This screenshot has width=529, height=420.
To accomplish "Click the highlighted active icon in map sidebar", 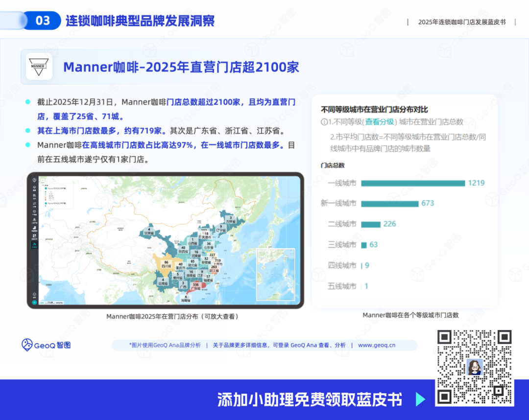I will pyautogui.click(x=34, y=244).
